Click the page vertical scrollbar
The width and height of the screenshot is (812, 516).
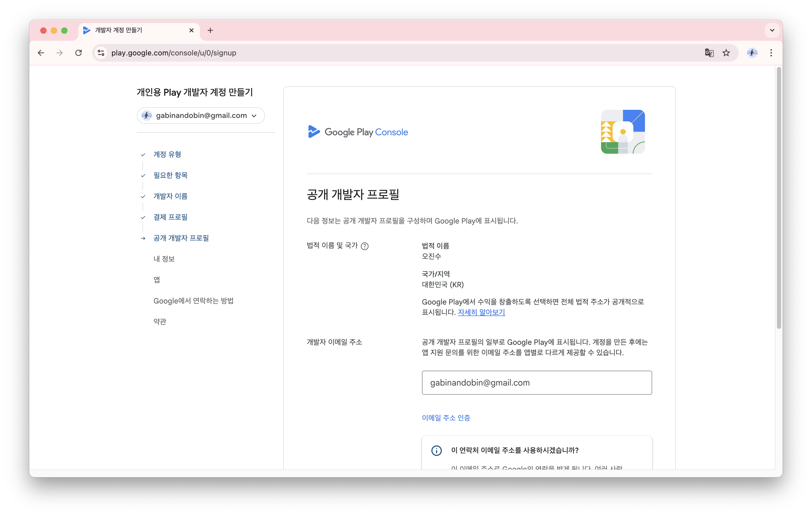(x=779, y=198)
